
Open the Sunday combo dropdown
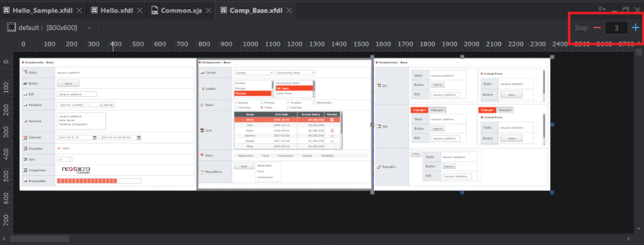click(271, 73)
